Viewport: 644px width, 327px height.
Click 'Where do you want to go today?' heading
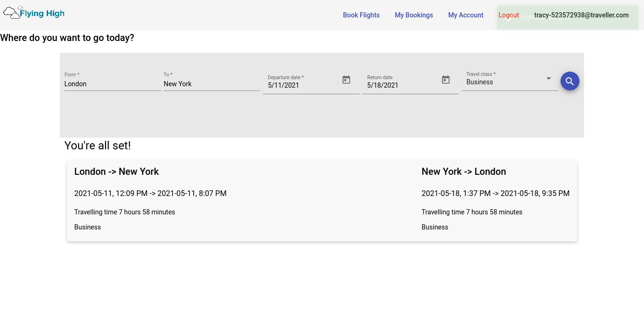pos(67,38)
